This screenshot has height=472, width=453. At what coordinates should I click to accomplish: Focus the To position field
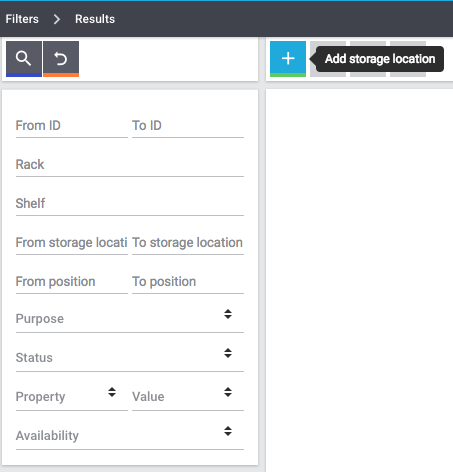188,282
